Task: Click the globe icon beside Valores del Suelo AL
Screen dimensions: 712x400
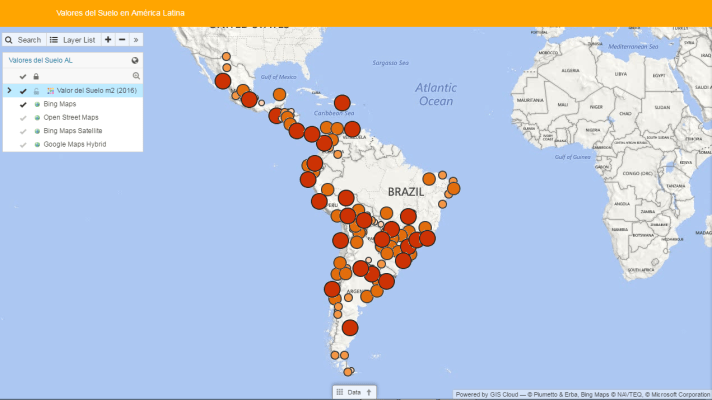Action: tap(135, 60)
